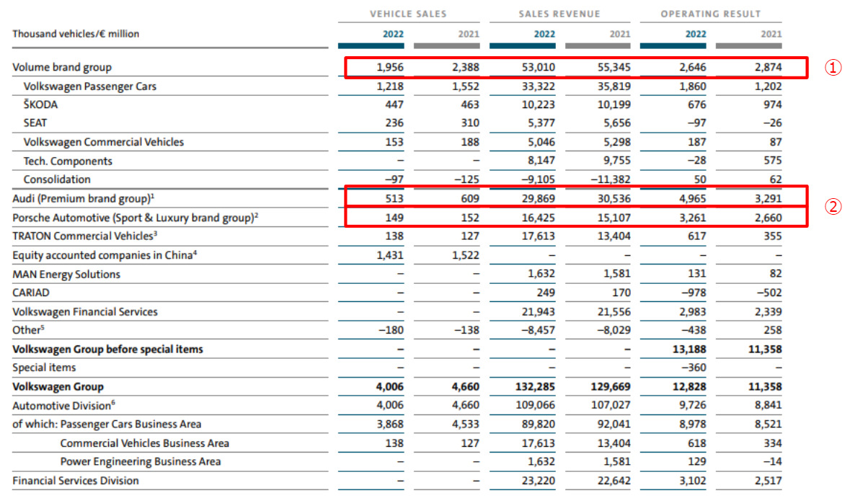The height and width of the screenshot is (503, 868).
Task: Click the SALES REVENUE column group header
Action: [559, 14]
